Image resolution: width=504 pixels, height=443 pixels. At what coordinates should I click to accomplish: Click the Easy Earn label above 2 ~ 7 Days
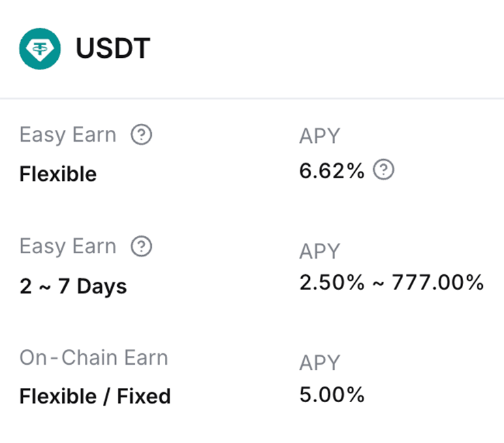click(68, 246)
